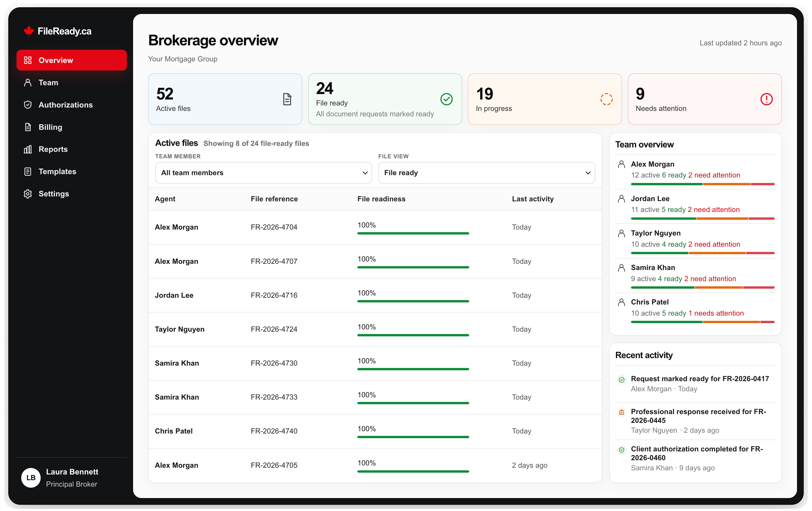Select the 52 Active files card
Image resolution: width=812 pixels, height=511 pixels.
(225, 99)
